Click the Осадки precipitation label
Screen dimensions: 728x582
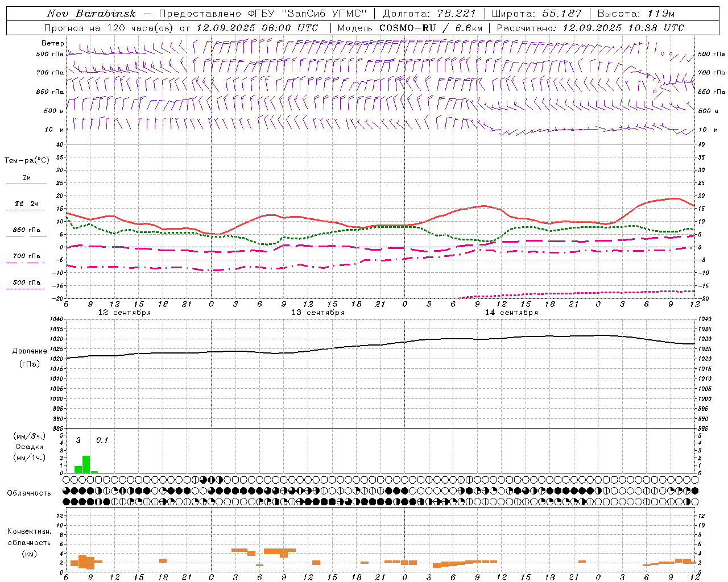pos(30,447)
